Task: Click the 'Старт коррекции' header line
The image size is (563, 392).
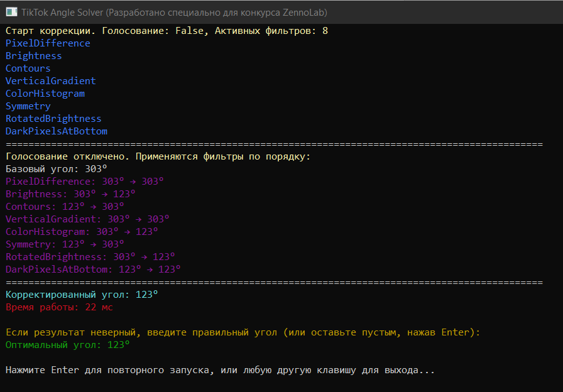Action: [167, 31]
